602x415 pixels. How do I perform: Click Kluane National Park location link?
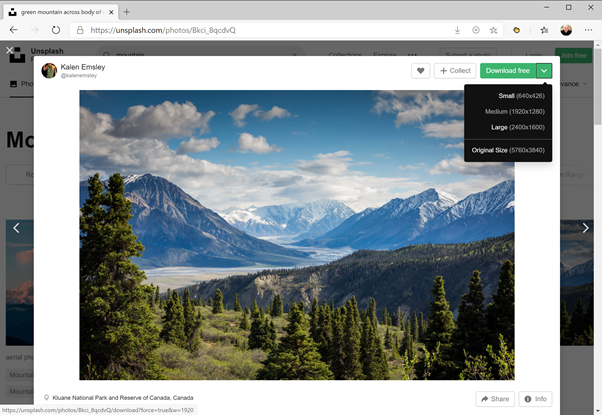click(x=123, y=398)
